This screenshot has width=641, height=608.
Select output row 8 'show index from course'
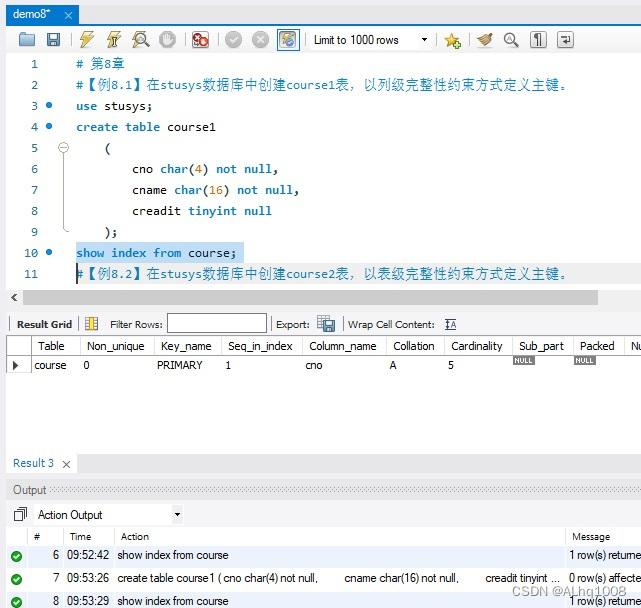(x=324, y=601)
